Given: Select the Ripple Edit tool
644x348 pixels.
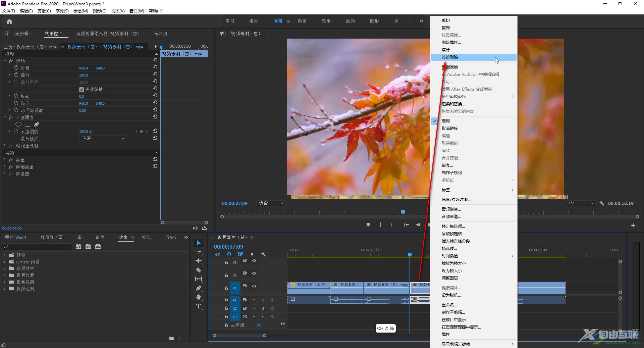Looking at the screenshot, I should 199,261.
